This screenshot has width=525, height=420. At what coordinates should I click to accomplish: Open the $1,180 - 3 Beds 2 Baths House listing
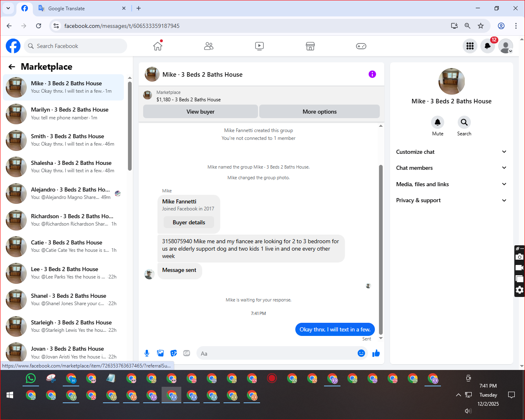pos(189,100)
